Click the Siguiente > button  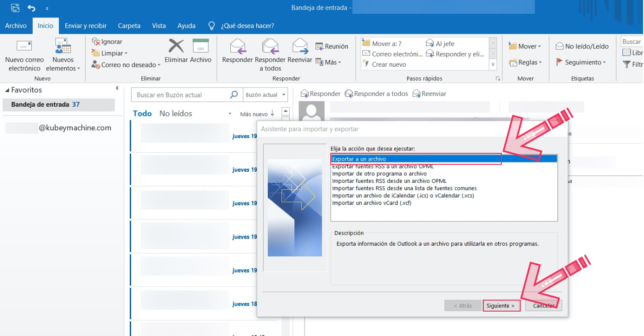click(502, 306)
